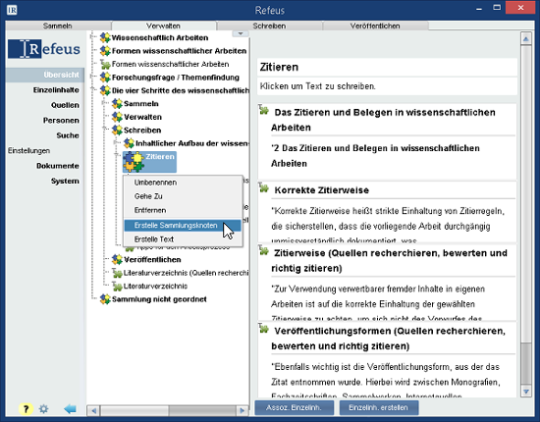Click the tree horizontal scrollbar right arrow
Viewport: 540px width, 422px height.
coord(242,410)
